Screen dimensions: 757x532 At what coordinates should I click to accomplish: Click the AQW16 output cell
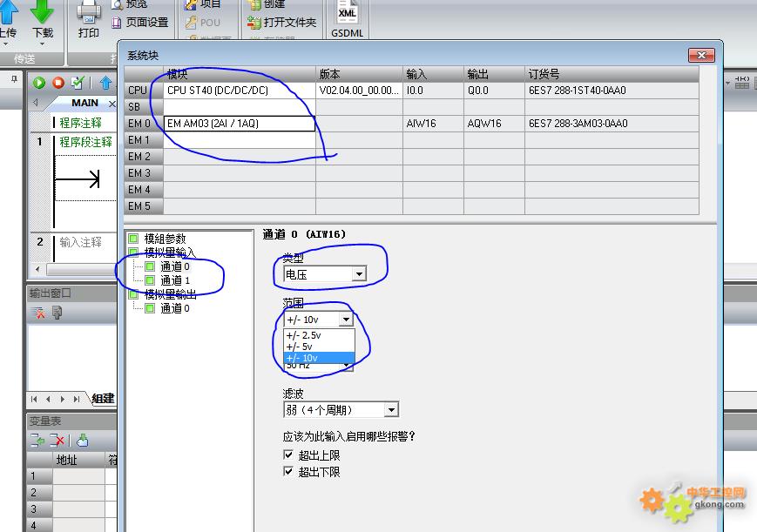point(494,124)
